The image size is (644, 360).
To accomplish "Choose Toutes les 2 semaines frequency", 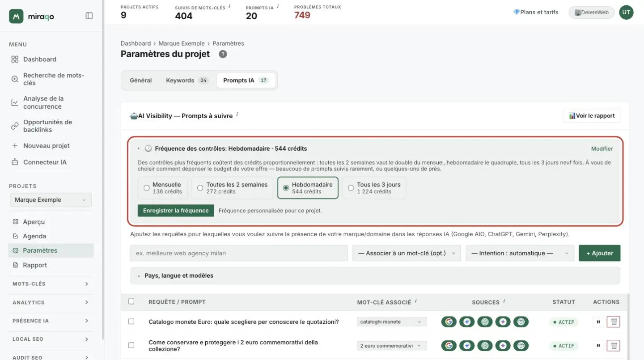I will [232, 188].
